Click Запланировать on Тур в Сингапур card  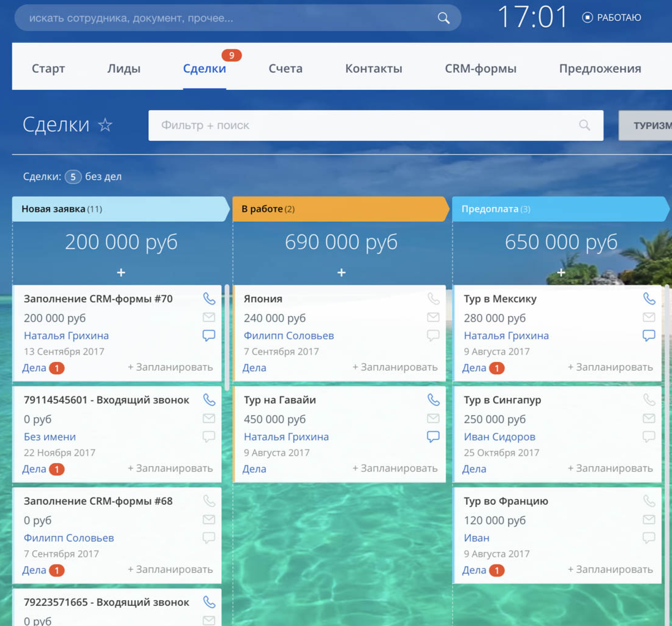coord(611,469)
